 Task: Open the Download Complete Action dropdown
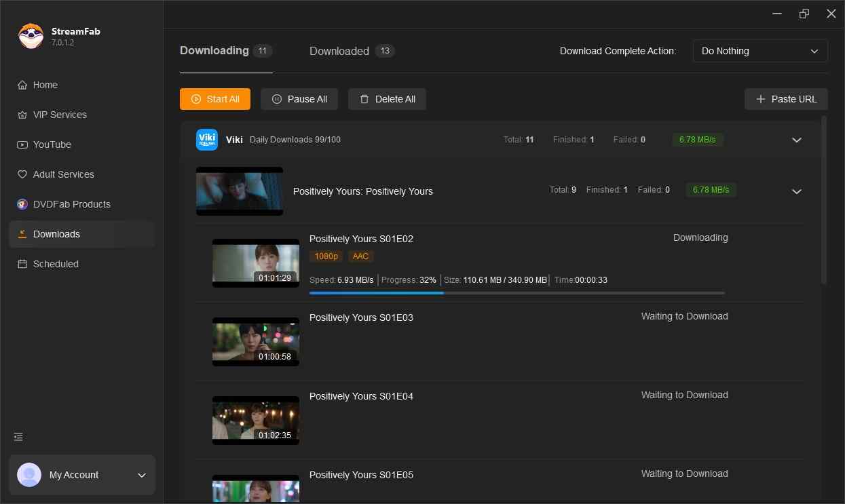(x=759, y=51)
